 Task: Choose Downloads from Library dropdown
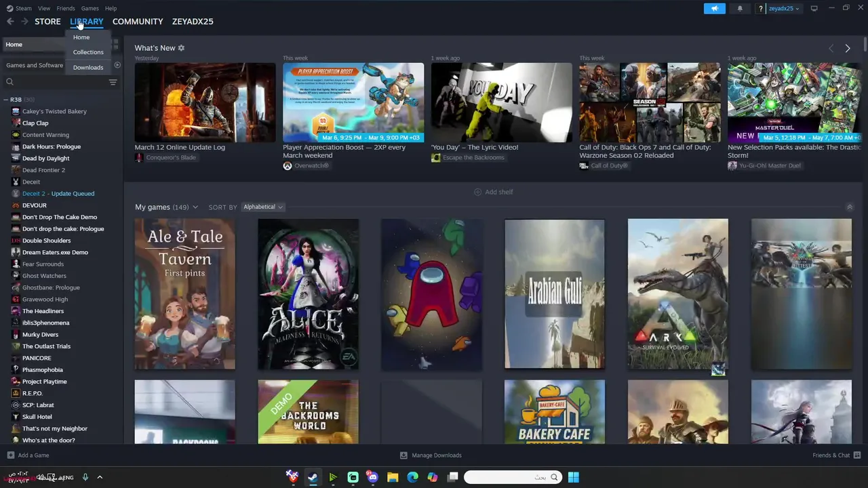click(x=88, y=68)
